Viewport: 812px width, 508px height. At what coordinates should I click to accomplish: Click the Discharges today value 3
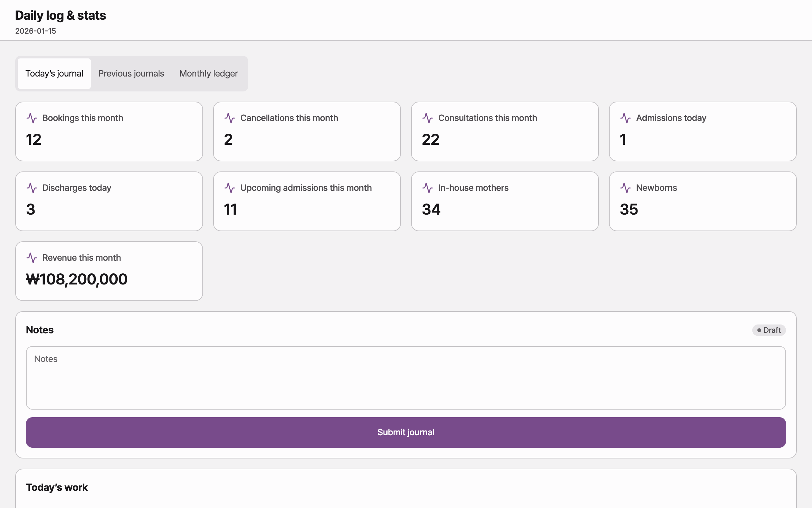[30, 209]
